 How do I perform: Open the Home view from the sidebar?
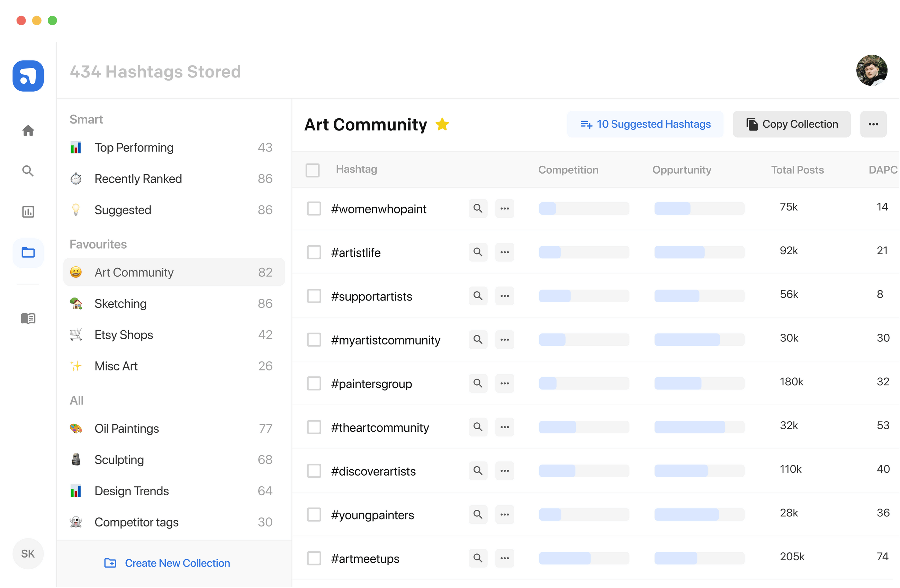tap(28, 130)
